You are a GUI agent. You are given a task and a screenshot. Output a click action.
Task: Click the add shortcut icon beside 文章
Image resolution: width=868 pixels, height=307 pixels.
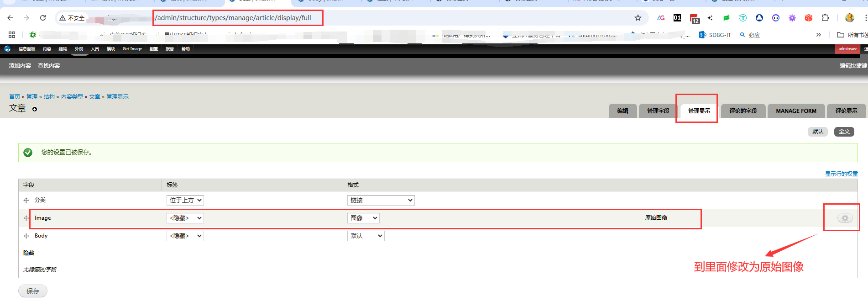tap(35, 109)
